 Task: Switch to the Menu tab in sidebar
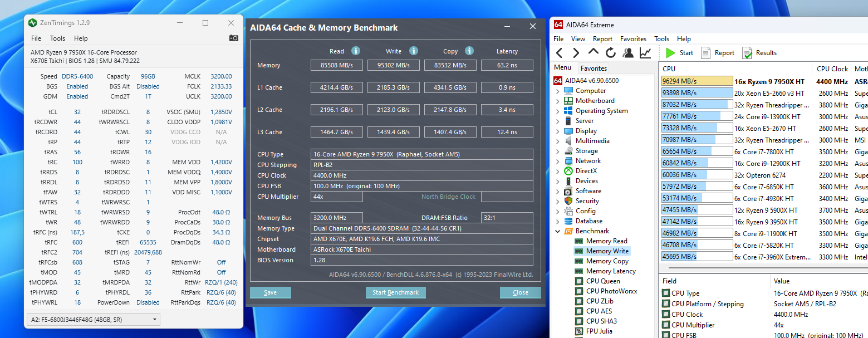562,68
